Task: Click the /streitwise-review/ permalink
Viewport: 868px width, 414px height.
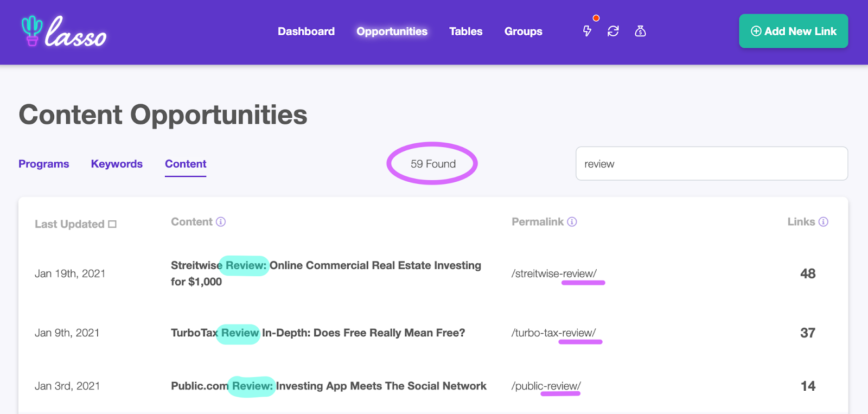Action: point(554,273)
